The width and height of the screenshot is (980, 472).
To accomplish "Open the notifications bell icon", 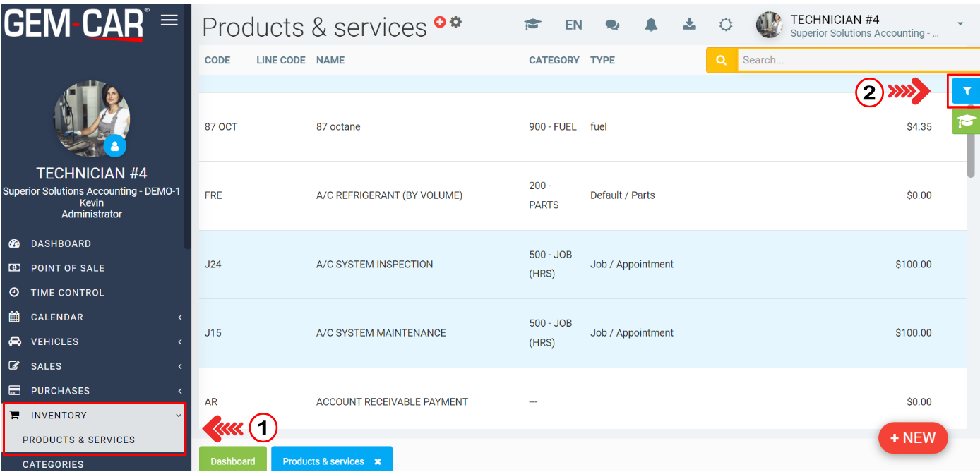I will coord(651,25).
